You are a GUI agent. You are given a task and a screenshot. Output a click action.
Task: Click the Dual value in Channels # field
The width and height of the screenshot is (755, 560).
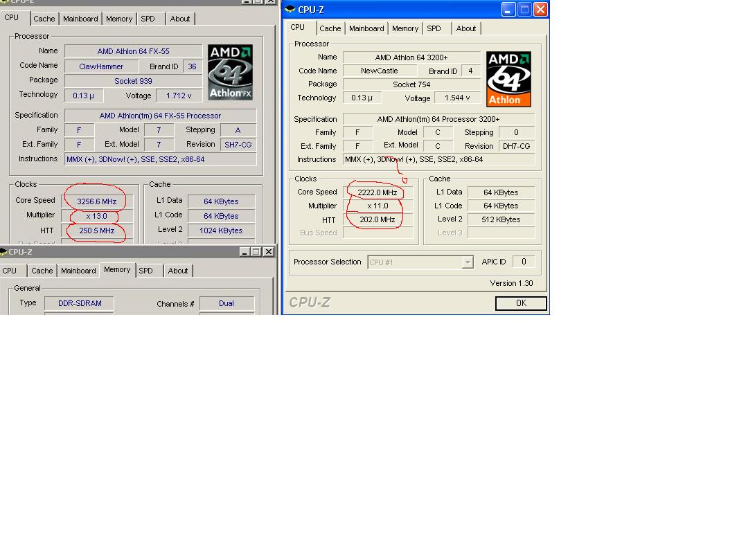[x=226, y=303]
